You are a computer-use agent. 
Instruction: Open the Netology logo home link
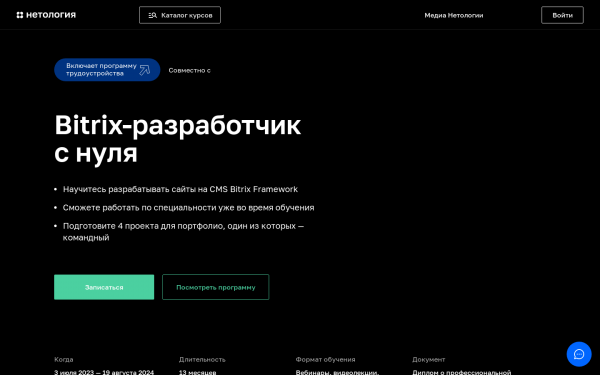(46, 15)
